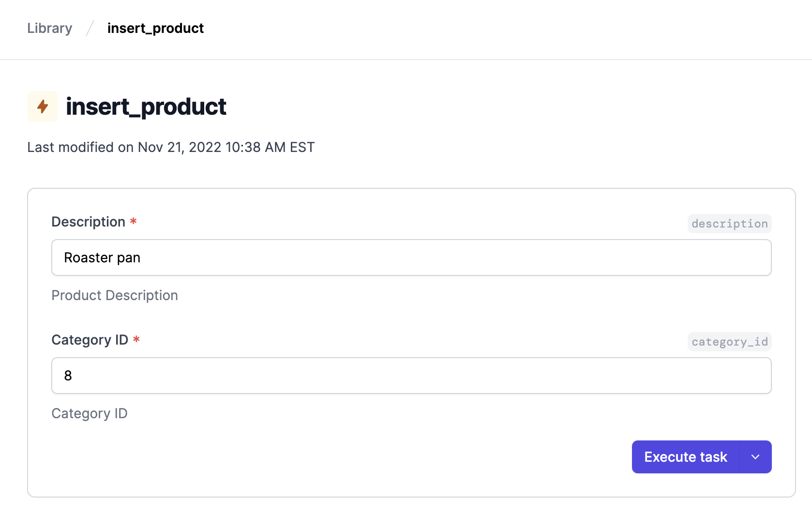Screen dimensions: 812x514
Task: Go back to Library via breadcrumb
Action: 50,28
